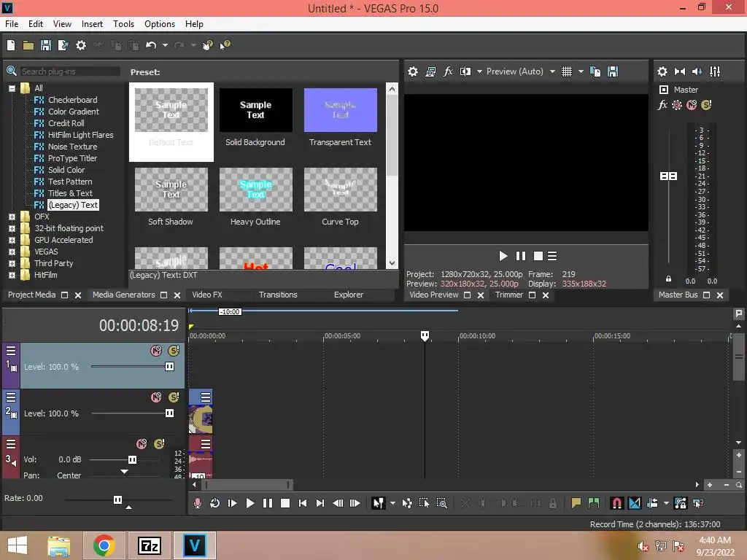This screenshot has width=747, height=560.
Task: Expand the VEGAS folder
Action: (x=12, y=252)
